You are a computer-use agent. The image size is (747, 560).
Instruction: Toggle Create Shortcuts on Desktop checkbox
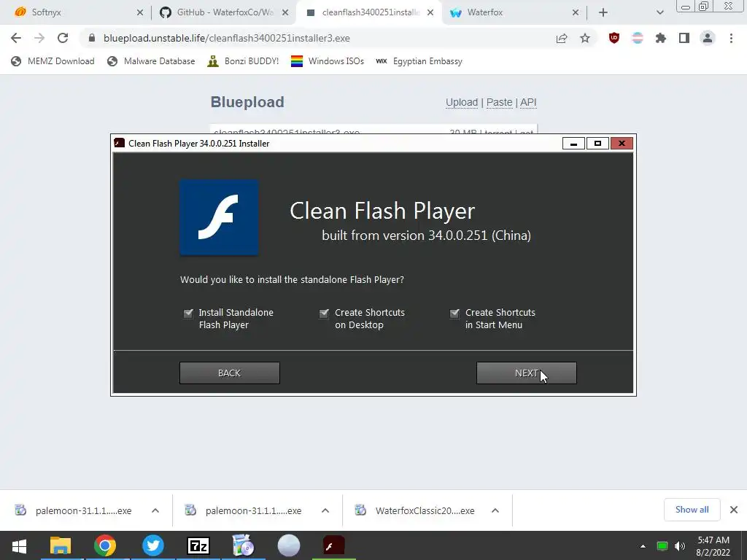324,313
